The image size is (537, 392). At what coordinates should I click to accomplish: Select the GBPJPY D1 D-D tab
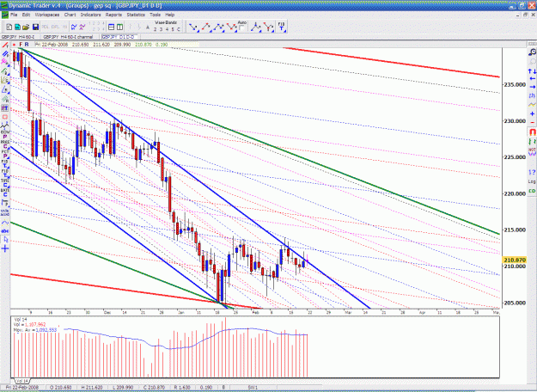click(x=119, y=37)
